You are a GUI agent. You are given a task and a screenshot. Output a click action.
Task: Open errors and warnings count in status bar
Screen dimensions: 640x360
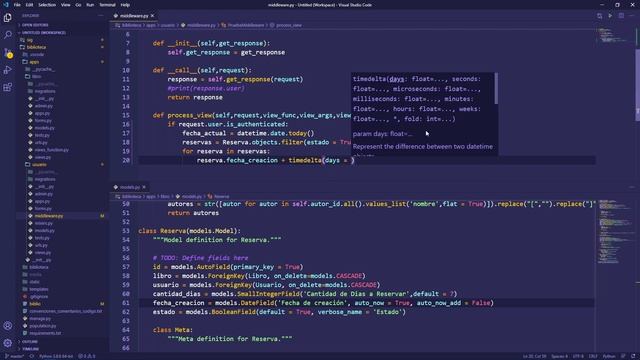click(x=87, y=356)
